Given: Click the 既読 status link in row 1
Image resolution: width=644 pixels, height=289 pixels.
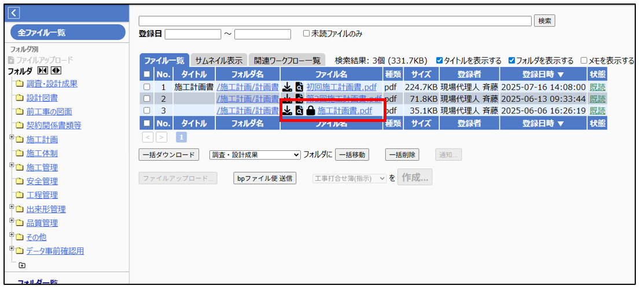Looking at the screenshot, I should point(597,87).
